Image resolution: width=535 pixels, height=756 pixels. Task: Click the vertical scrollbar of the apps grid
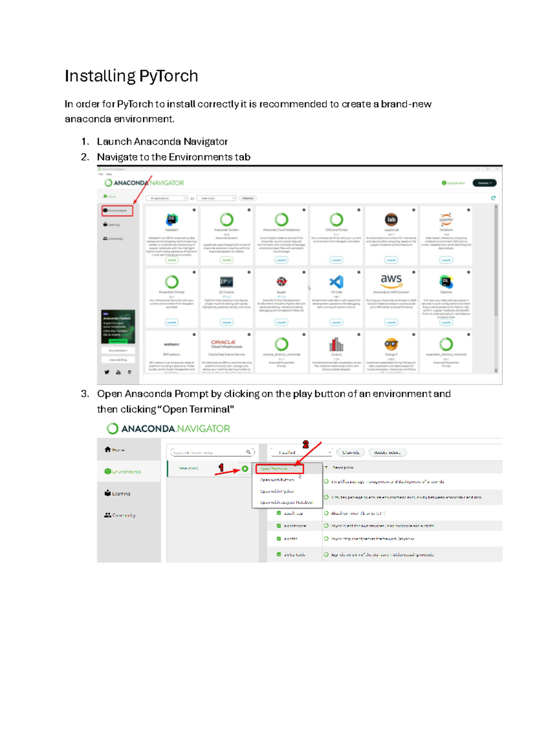point(496,288)
